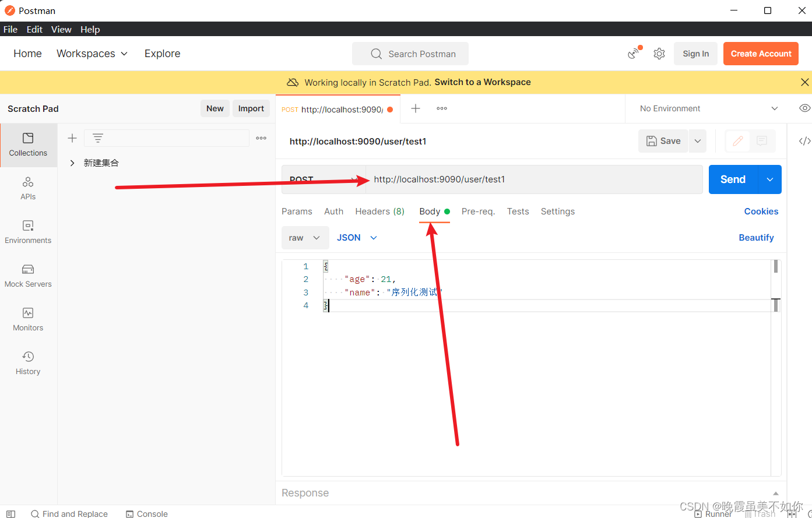Screen dimensions: 812x518
Task: Open the APIs sidebar section
Action: click(x=28, y=188)
